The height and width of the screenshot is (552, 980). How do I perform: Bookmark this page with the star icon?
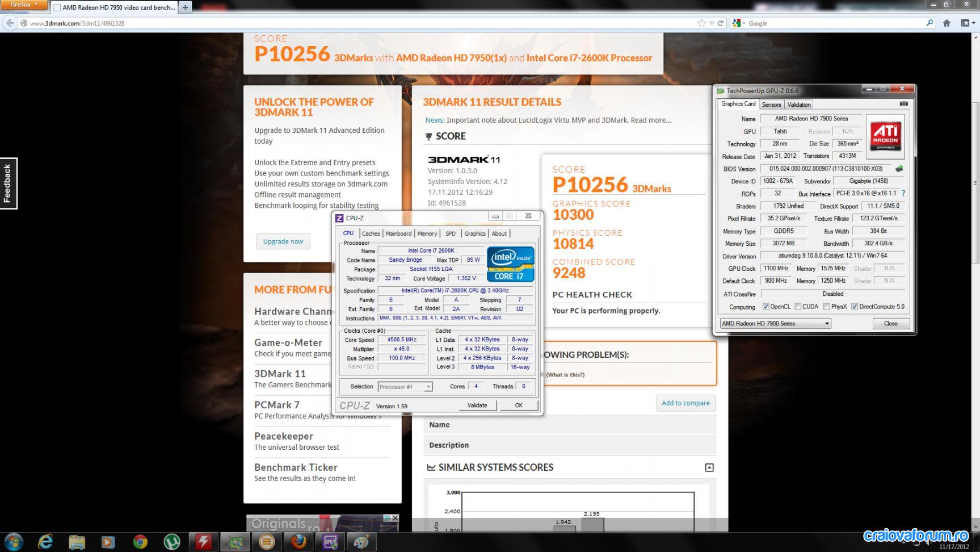(701, 23)
